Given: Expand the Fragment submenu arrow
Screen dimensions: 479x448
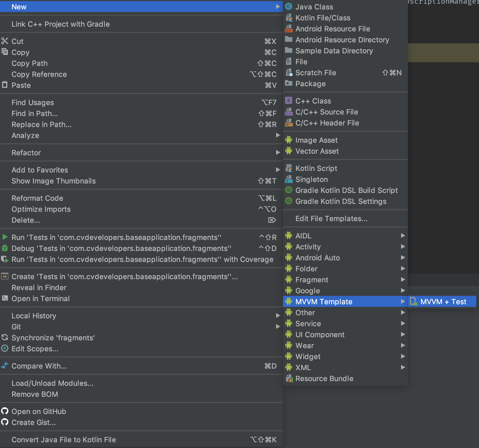Looking at the screenshot, I should coord(403,279).
